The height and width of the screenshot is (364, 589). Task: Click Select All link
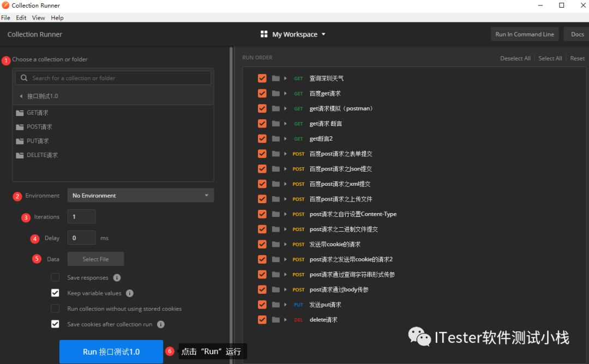coord(550,58)
